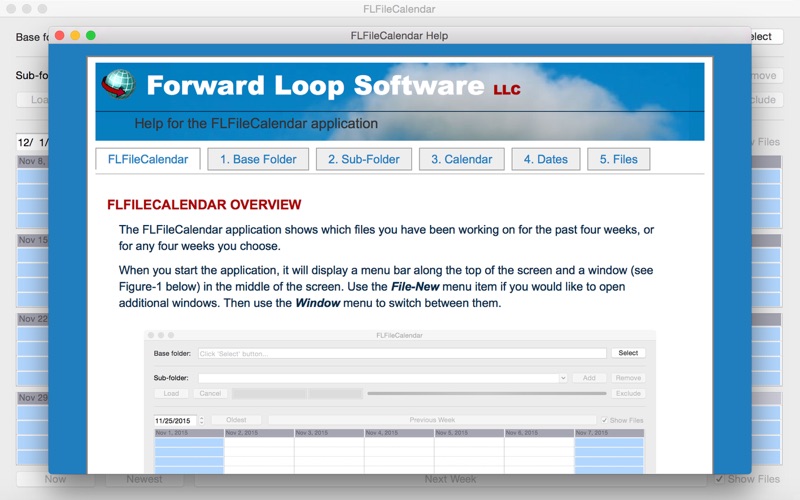Switch to the 1. Base Folder tab
The width and height of the screenshot is (800, 500).
point(258,159)
